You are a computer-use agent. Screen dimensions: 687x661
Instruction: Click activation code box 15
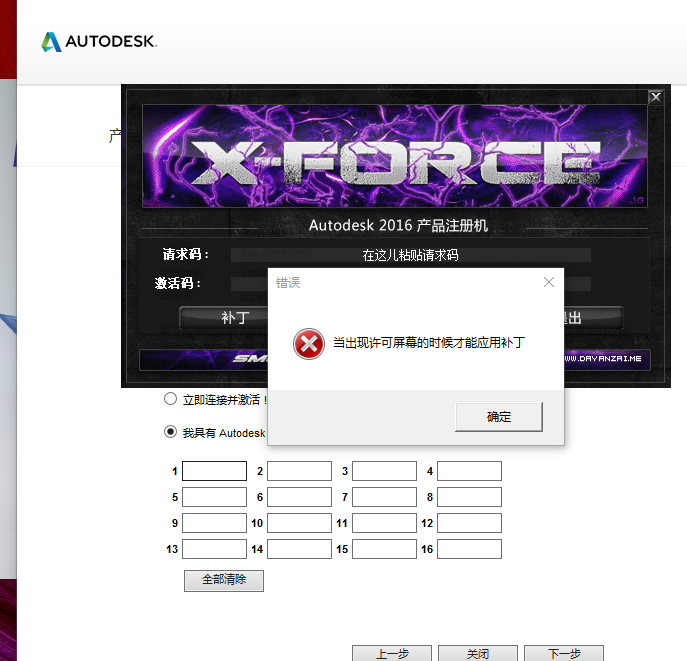[x=384, y=549]
